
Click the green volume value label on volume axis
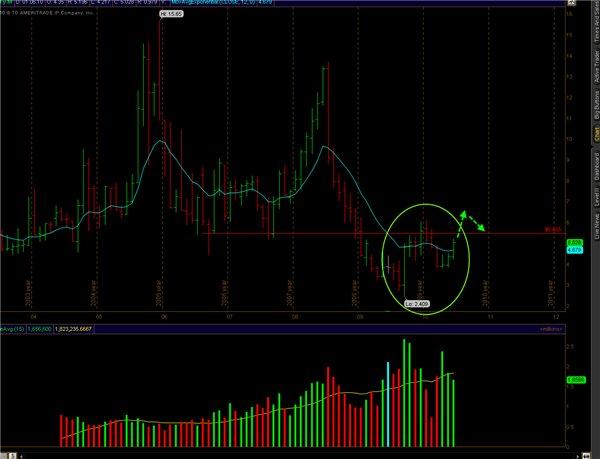click(x=576, y=380)
